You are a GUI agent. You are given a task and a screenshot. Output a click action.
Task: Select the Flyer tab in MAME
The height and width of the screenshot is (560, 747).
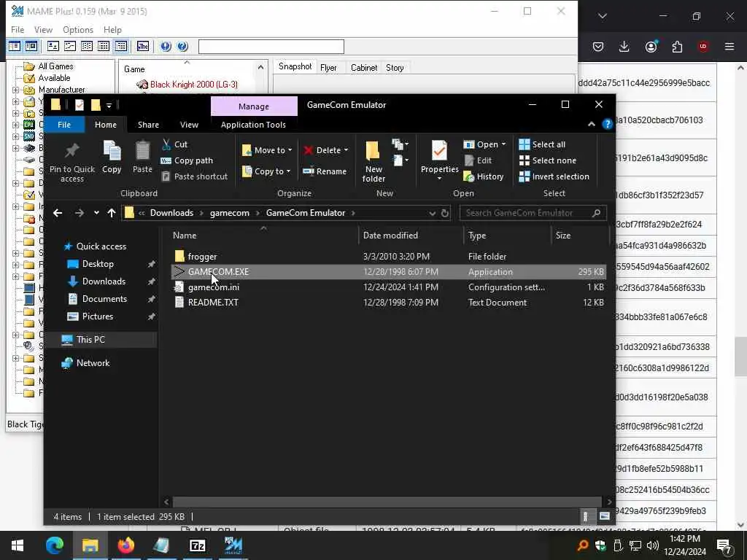(329, 68)
